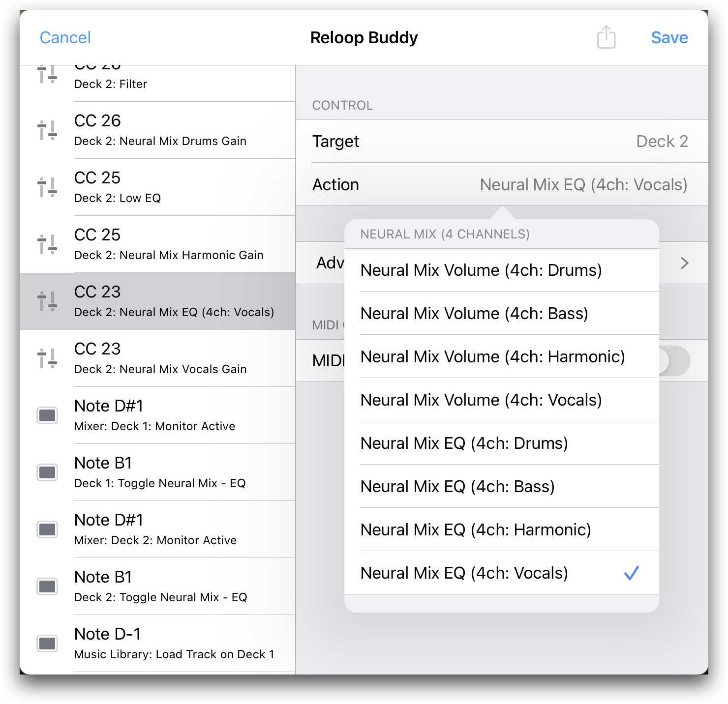The image size is (728, 704).
Task: Select Note B1 Deck 2: Toggle Neural Mix - EQ
Action: (157, 587)
